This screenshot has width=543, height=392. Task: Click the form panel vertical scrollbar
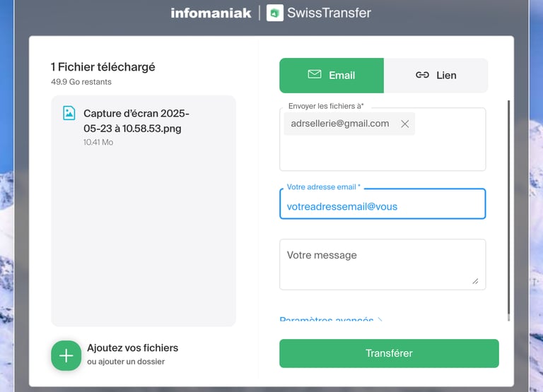(x=508, y=212)
